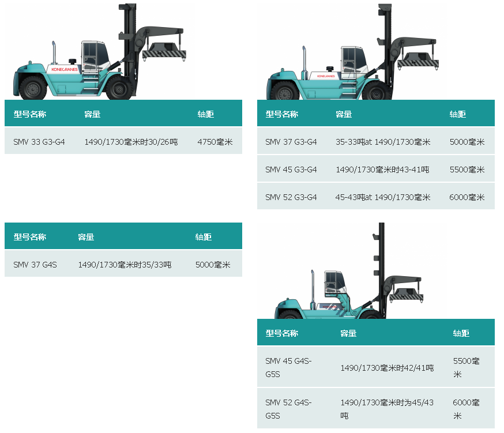Viewport: 504px width, 433px height.
Task: Click capacity 35-33吨at 1490/1730毫米 cell
Action: click(383, 141)
